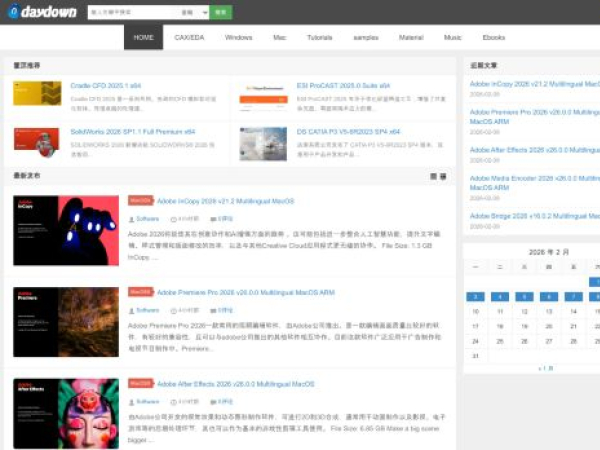Click Adobe InCopy post thumbnail image
The width and height of the screenshot is (600, 450).
point(65,230)
